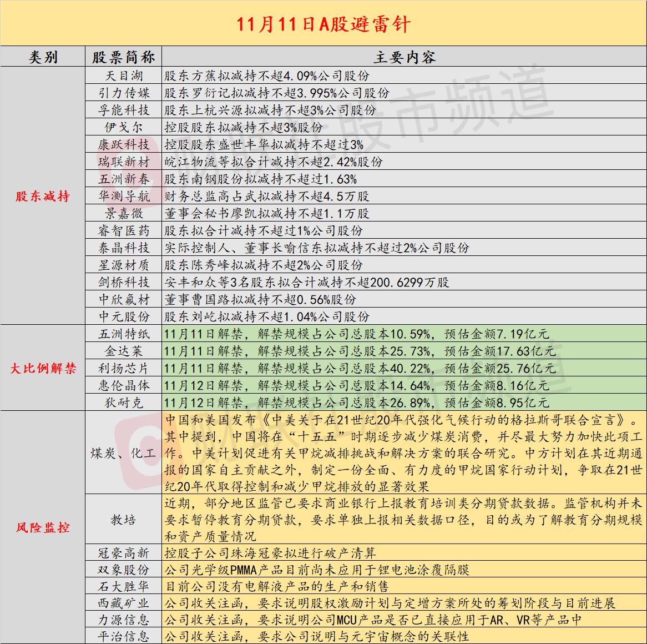Select stock name 孚能科技
This screenshot has width=647, height=644.
123,110
